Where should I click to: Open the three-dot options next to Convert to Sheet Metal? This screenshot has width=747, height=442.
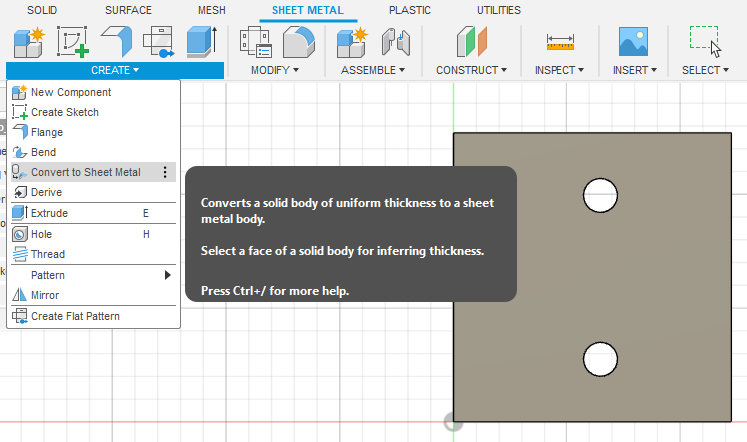pos(165,172)
